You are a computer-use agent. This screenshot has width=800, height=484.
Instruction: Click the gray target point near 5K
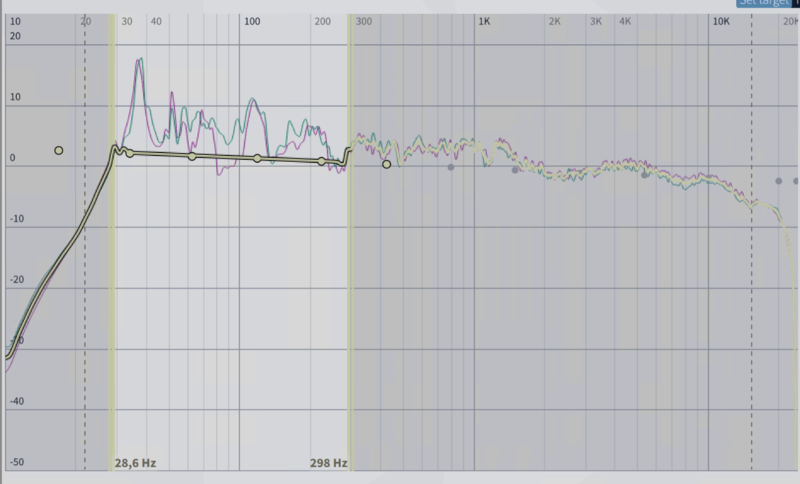pyautogui.click(x=645, y=175)
